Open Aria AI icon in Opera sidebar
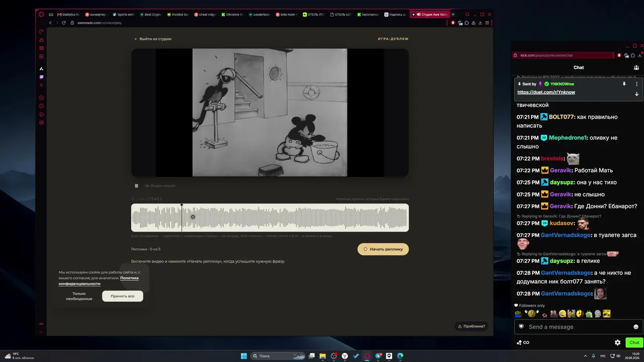 click(x=41, y=68)
